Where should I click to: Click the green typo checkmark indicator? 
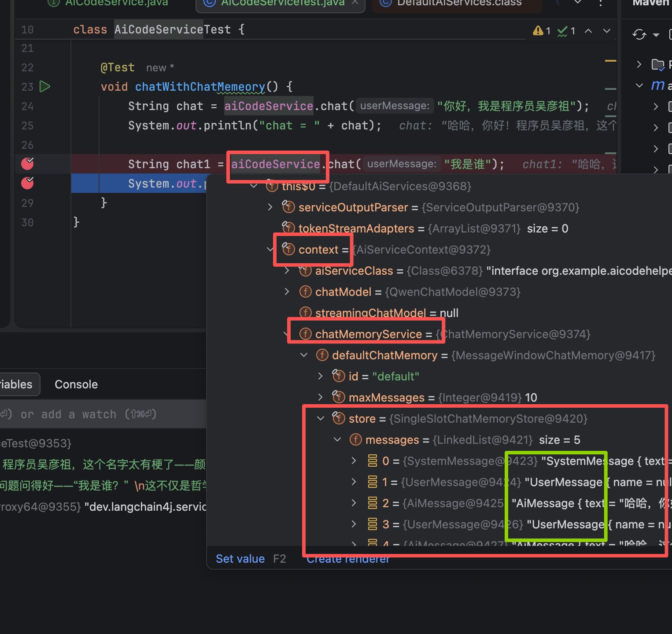(x=566, y=31)
